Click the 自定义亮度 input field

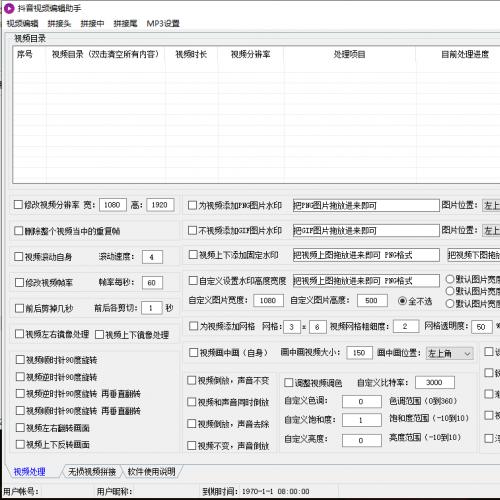click(x=362, y=440)
